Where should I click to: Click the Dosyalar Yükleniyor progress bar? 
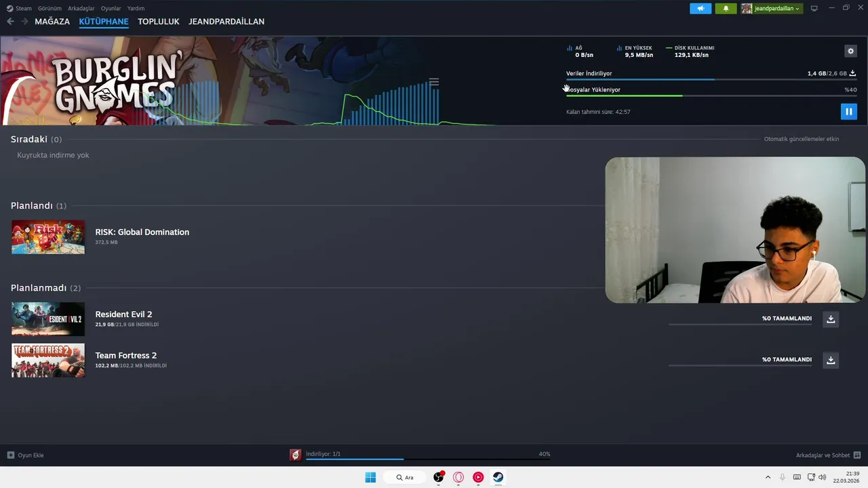(711, 96)
